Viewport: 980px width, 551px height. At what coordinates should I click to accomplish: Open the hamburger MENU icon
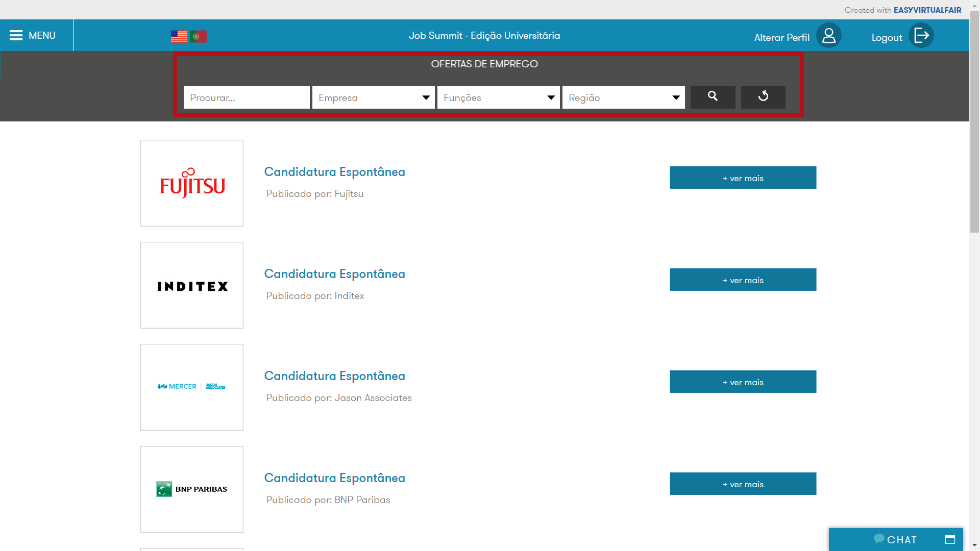coord(16,35)
